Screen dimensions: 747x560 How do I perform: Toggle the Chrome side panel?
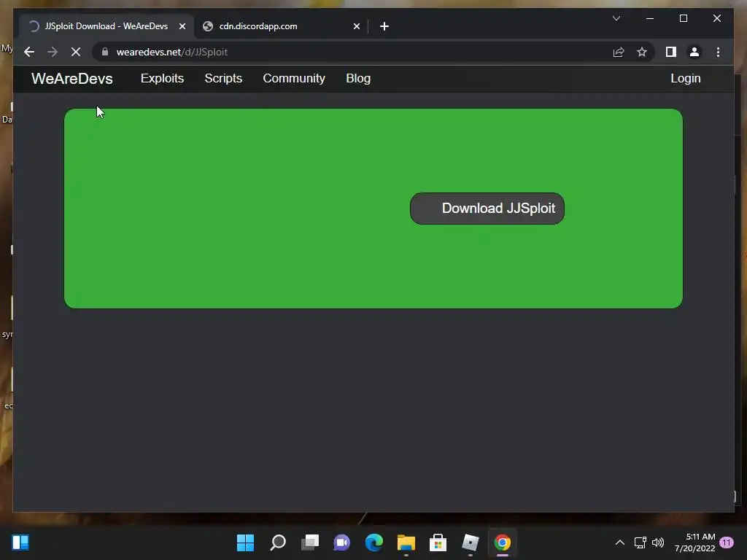pyautogui.click(x=671, y=52)
